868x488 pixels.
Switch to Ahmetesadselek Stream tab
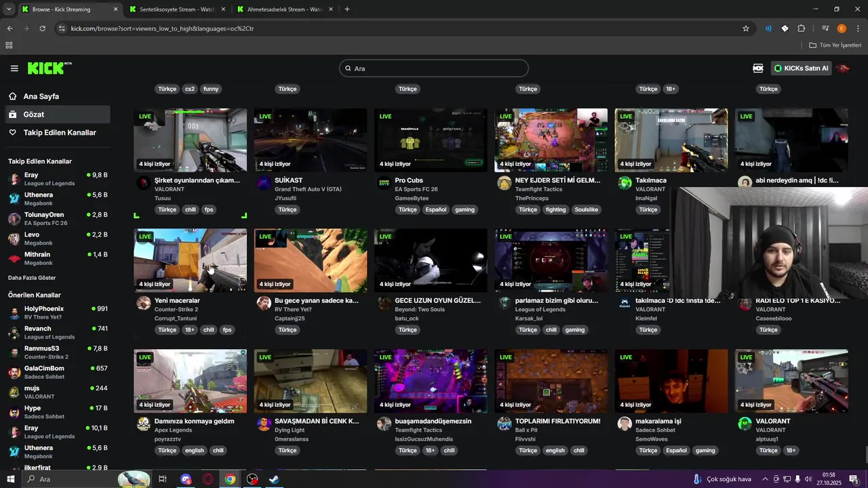tap(284, 9)
